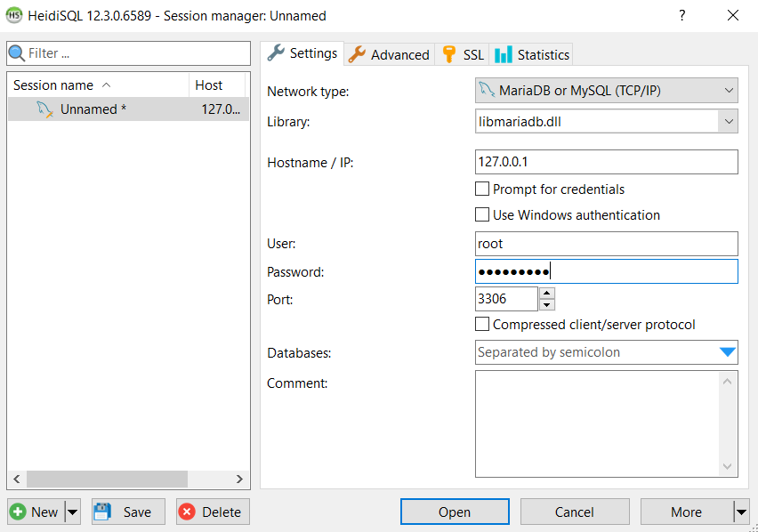The height and width of the screenshot is (532, 758).
Task: Click the magnifier icon in filter box
Action: [17, 53]
